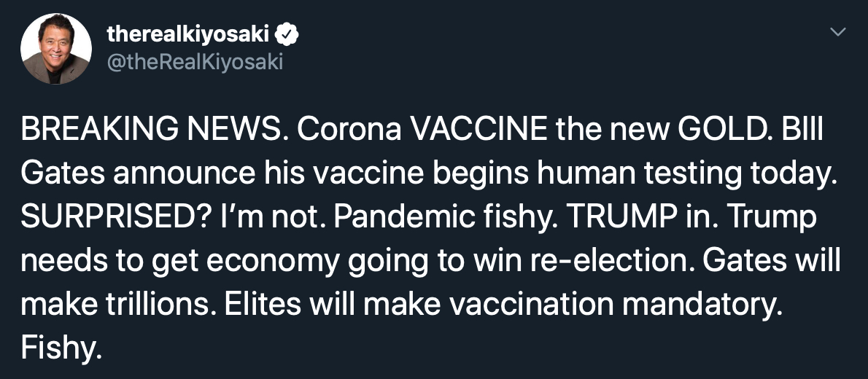Viewport: 868px width, 379px height.
Task: Open therealkiyosaki profile picture
Action: pos(56,49)
